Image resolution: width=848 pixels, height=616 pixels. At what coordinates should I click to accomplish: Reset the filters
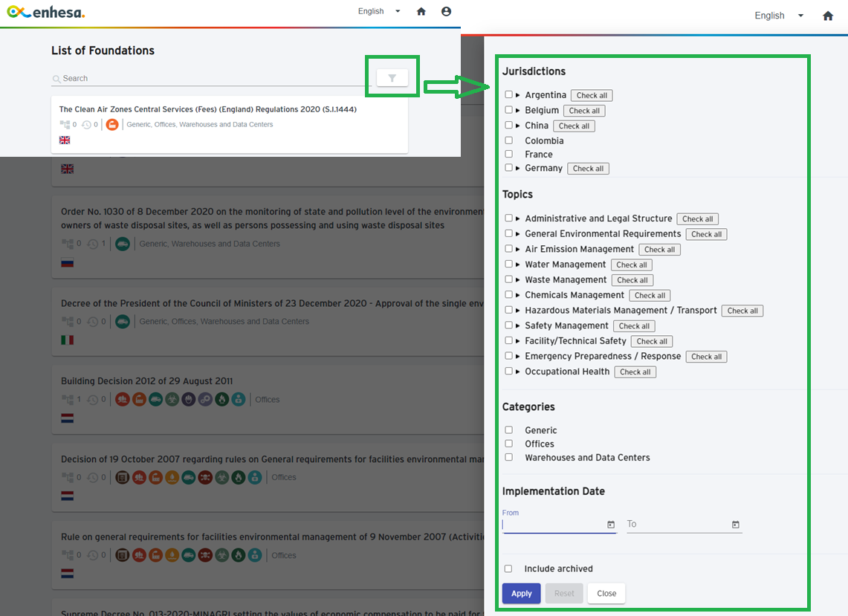pos(564,593)
